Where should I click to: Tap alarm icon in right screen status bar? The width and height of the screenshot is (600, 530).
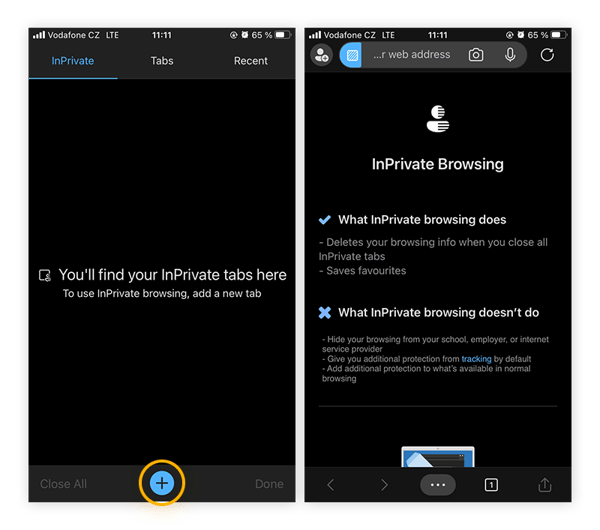[x=520, y=35]
